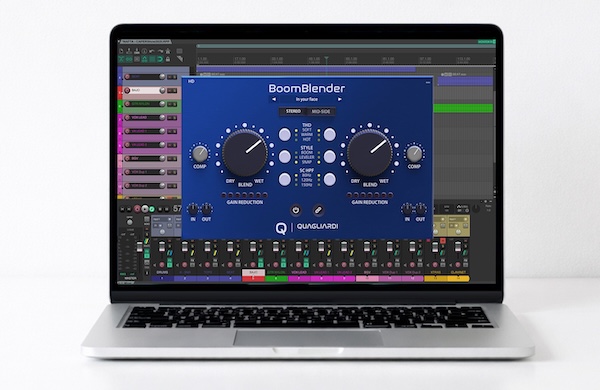This screenshot has height=390, width=600.
Task: Click the right channel IN gain knob
Action: (x=407, y=209)
